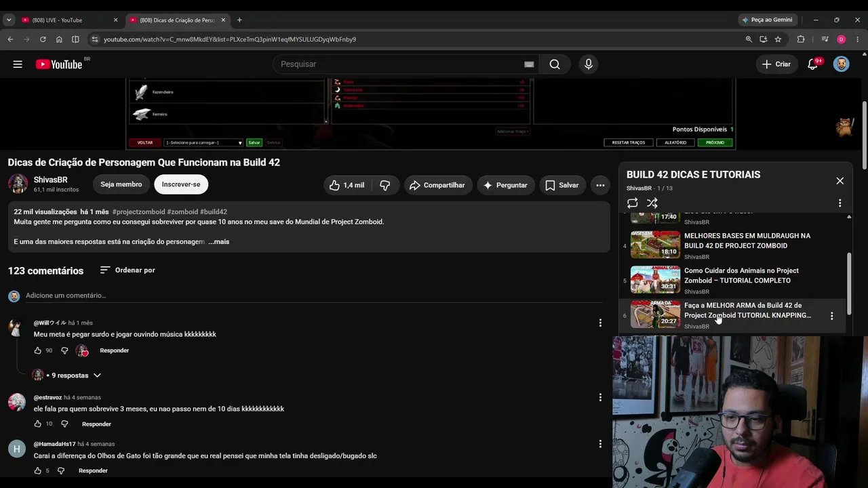Open the Criar create menu

coord(776,64)
